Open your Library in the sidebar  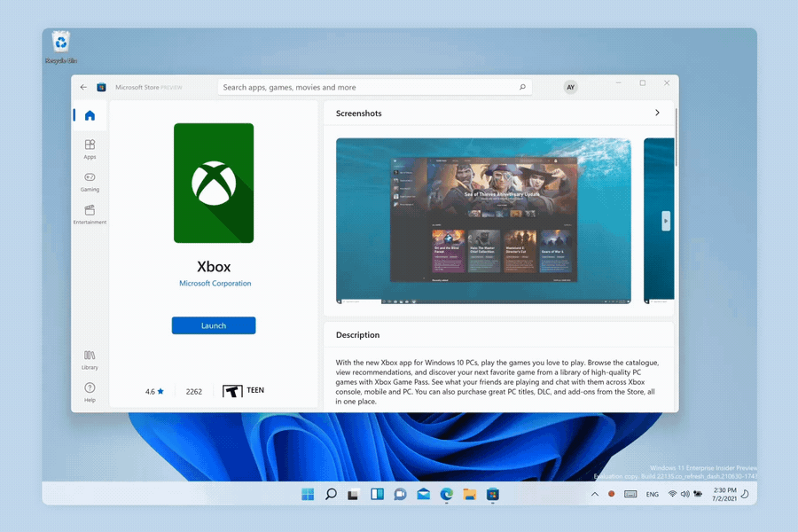pyautogui.click(x=89, y=359)
